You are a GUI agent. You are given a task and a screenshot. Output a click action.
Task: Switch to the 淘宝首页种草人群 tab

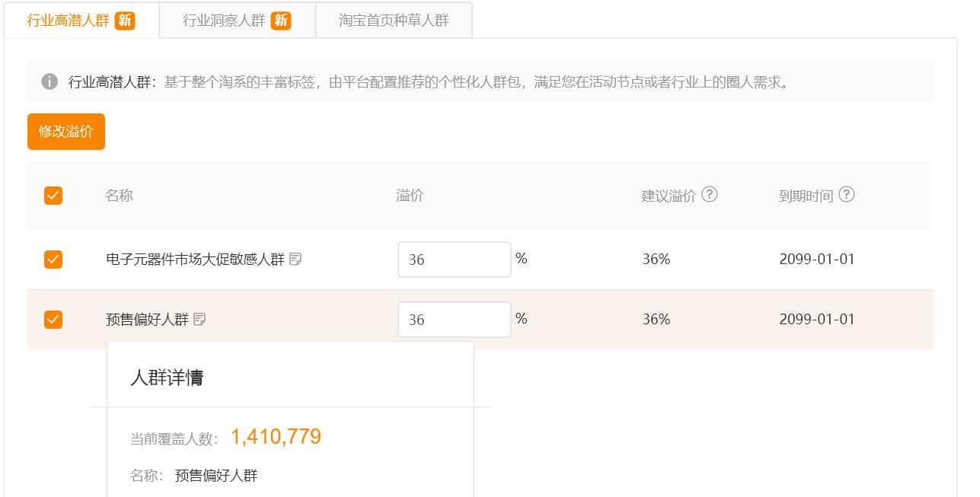pyautogui.click(x=394, y=21)
